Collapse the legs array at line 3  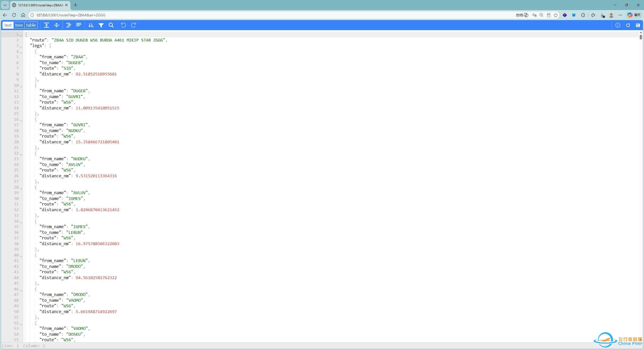click(x=21, y=47)
